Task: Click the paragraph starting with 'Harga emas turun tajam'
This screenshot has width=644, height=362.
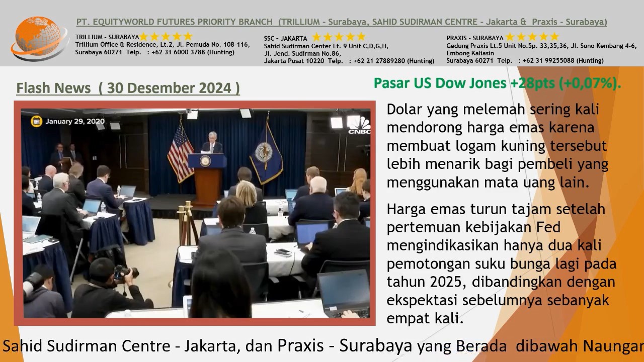Action: (x=501, y=263)
